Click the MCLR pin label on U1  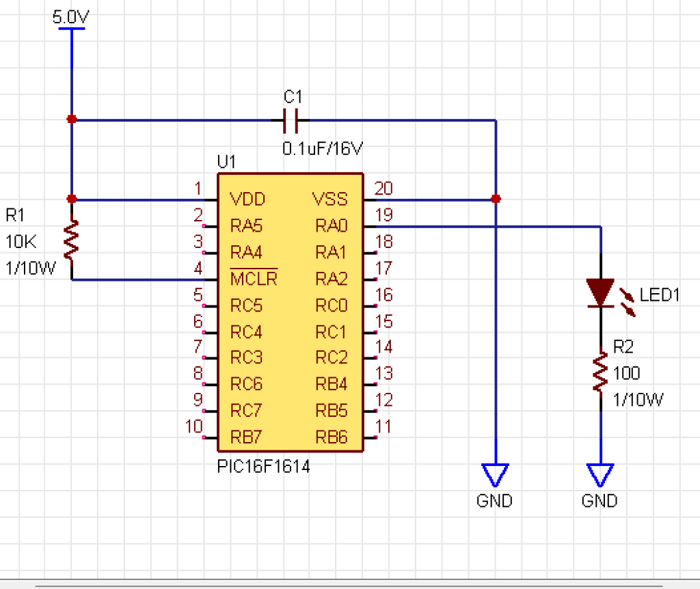click(x=254, y=279)
